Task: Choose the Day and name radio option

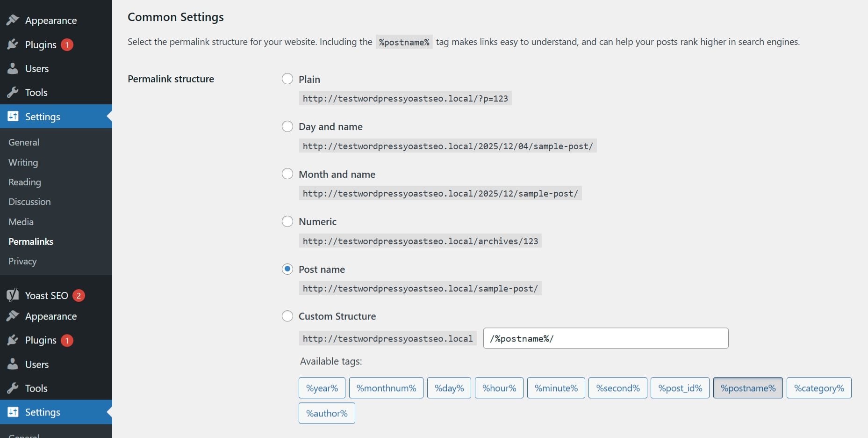Action: click(287, 126)
